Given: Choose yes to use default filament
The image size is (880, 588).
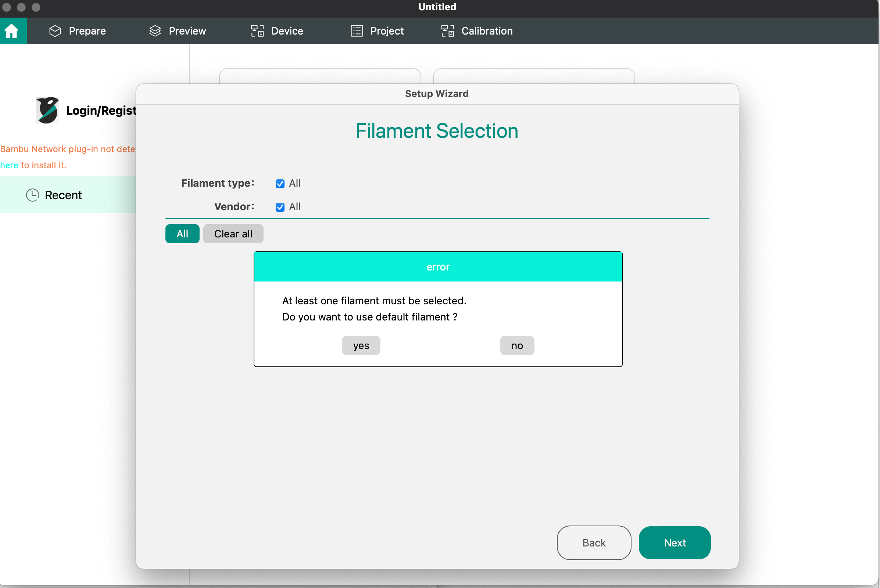Looking at the screenshot, I should click(361, 345).
